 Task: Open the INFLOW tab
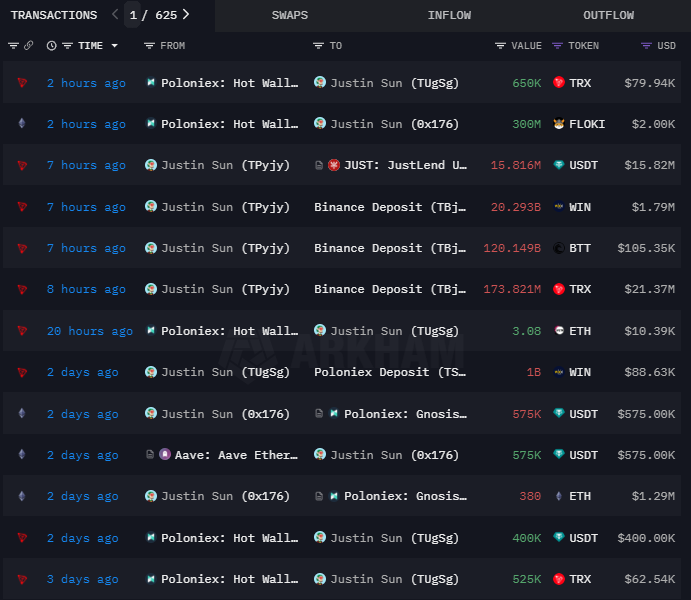449,15
